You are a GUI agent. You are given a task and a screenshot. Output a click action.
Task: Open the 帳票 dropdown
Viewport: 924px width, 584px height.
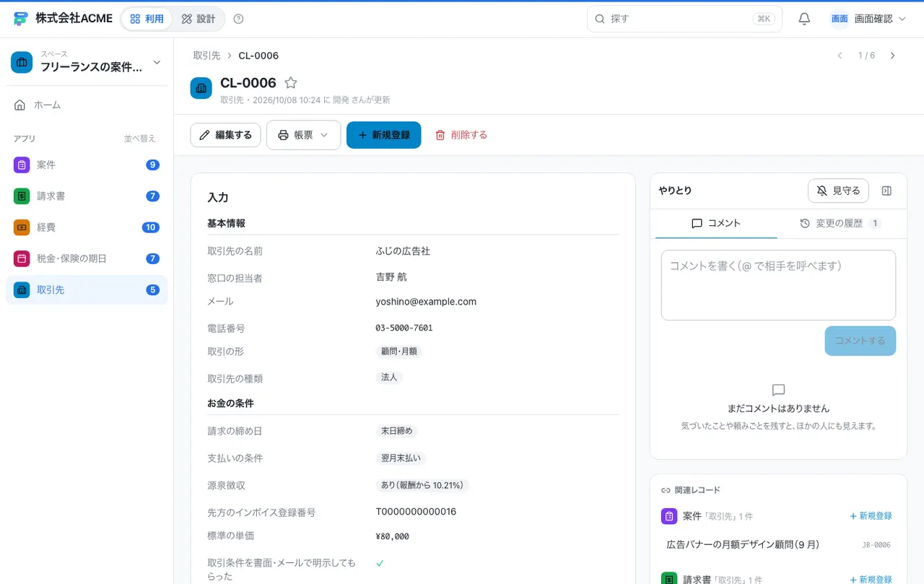303,135
